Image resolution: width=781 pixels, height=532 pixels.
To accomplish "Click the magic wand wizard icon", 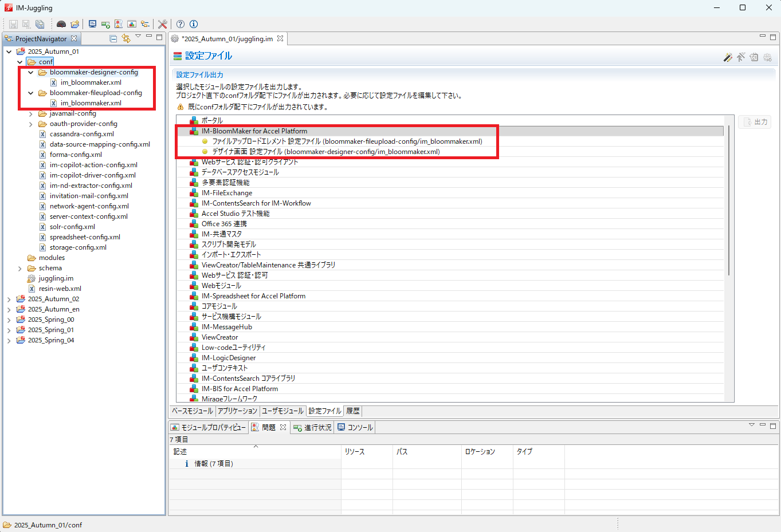I will click(728, 57).
